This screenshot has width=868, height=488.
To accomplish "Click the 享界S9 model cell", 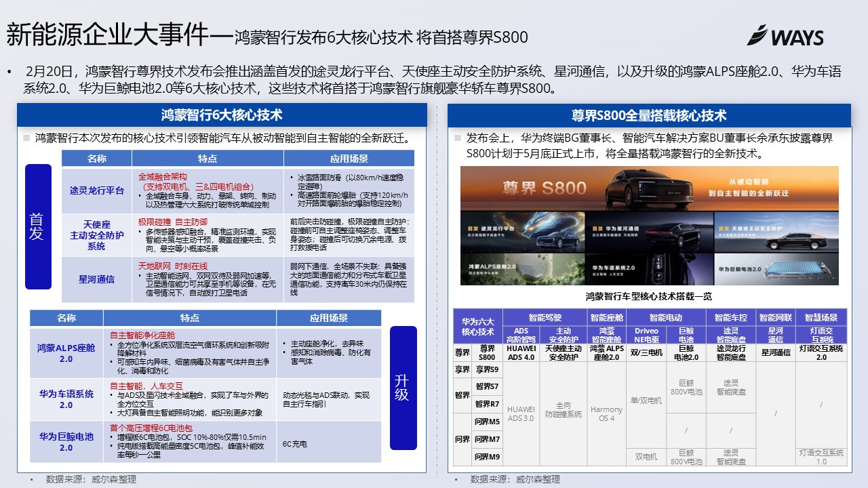I will click(x=487, y=369).
